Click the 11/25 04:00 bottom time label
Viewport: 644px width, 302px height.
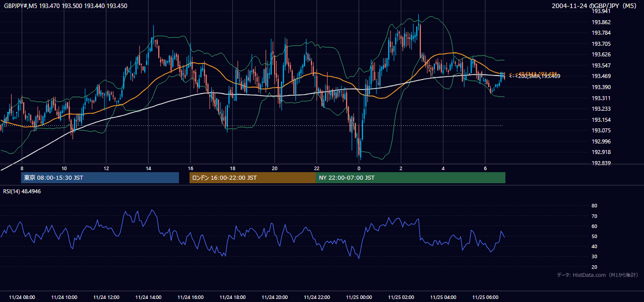(x=443, y=297)
